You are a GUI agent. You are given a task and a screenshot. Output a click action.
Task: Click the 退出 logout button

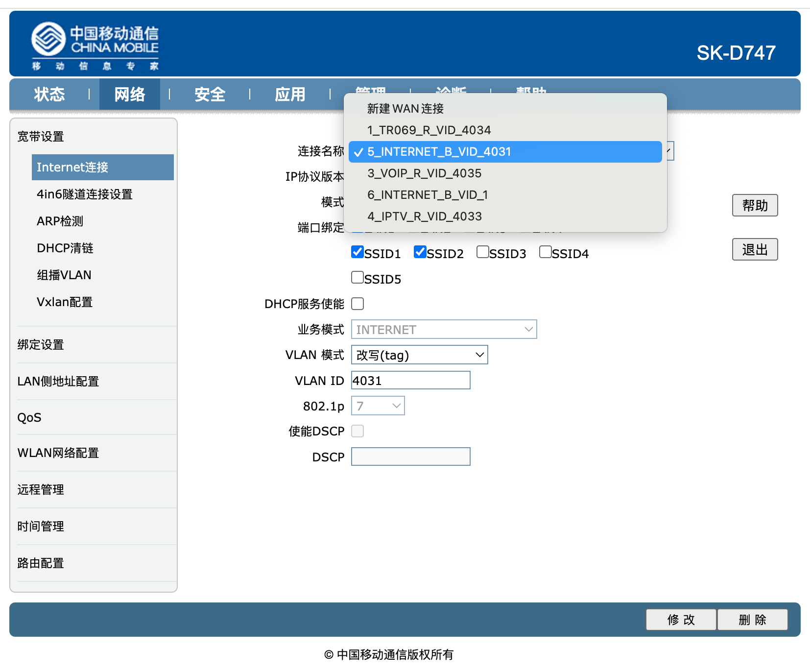pos(755,250)
